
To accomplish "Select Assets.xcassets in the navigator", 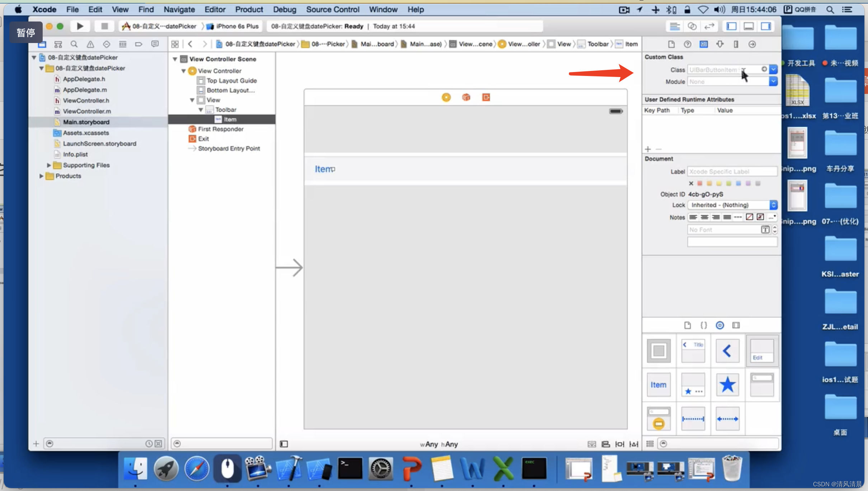I will [86, 133].
